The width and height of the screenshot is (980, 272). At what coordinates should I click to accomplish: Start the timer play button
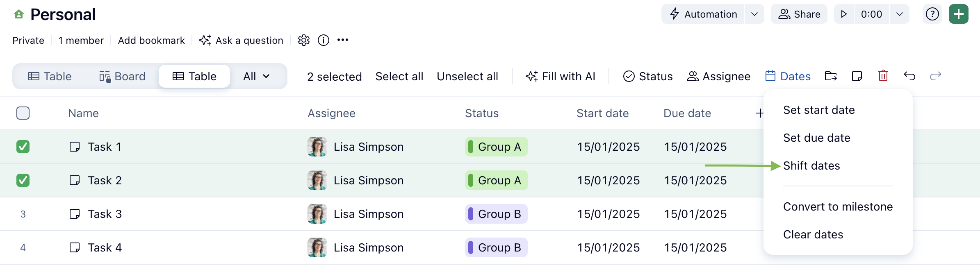click(844, 14)
